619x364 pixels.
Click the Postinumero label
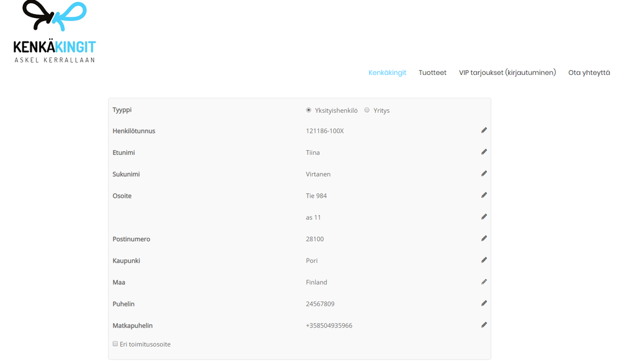point(131,239)
